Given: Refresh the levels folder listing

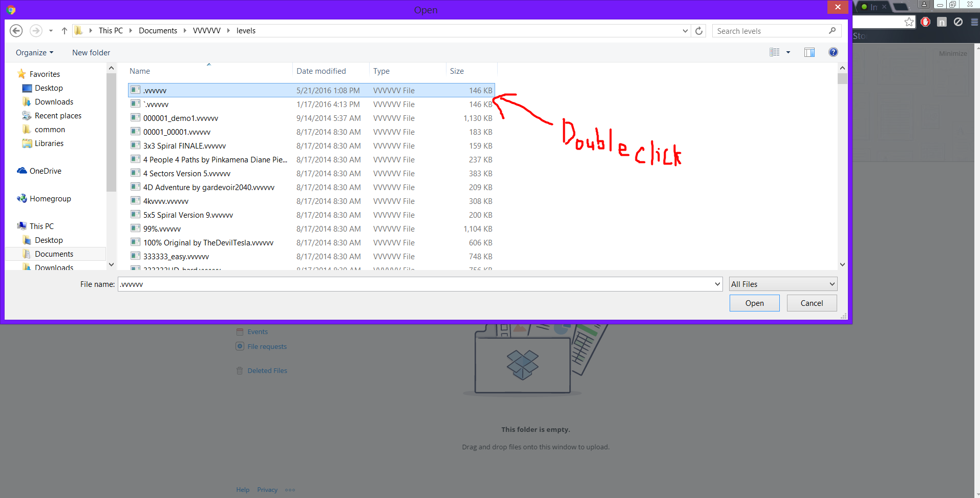Looking at the screenshot, I should click(699, 31).
